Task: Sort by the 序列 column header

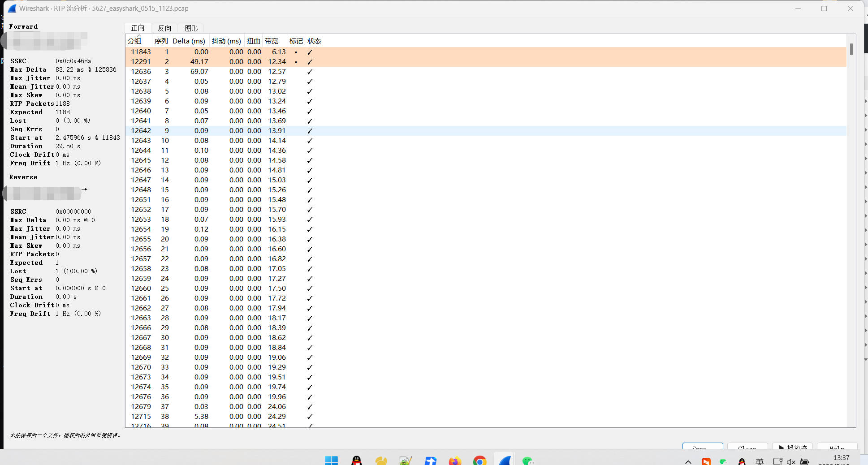Action: click(x=161, y=41)
